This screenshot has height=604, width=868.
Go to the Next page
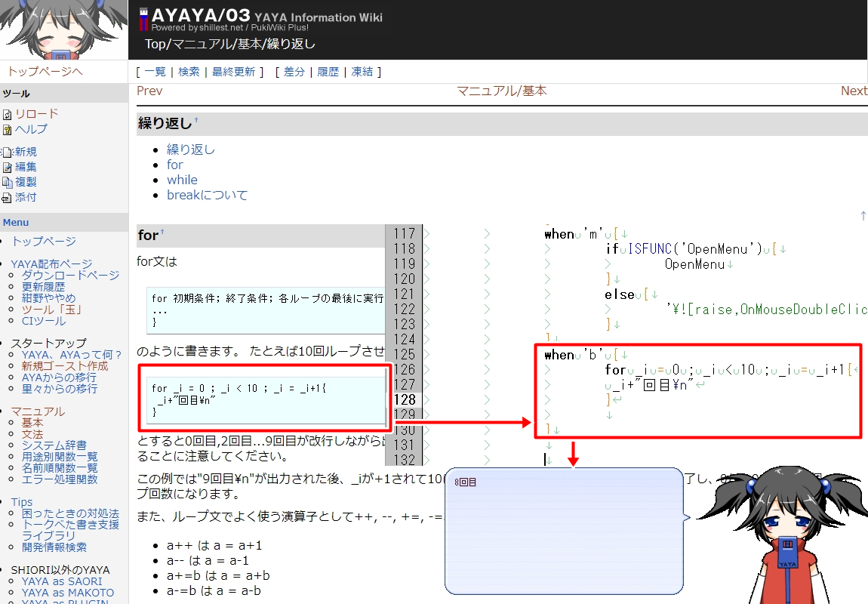coord(854,91)
